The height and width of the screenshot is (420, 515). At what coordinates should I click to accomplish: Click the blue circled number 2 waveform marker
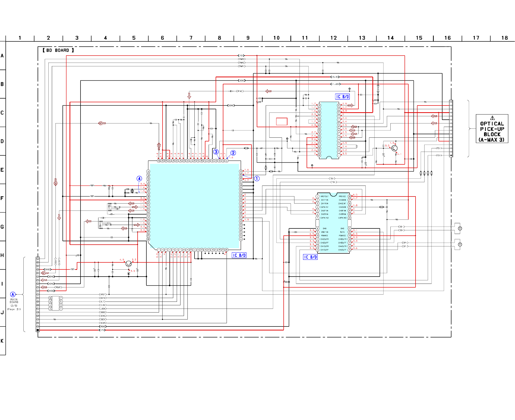click(x=233, y=153)
